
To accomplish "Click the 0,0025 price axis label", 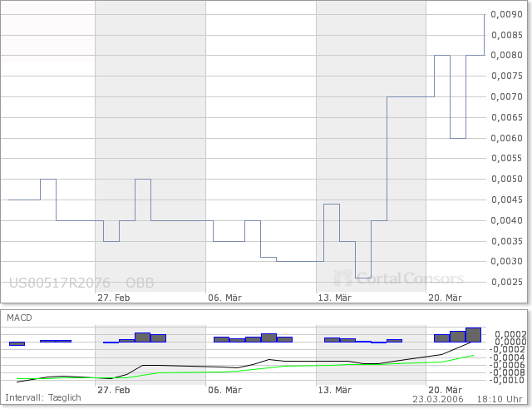I will 506,282.
